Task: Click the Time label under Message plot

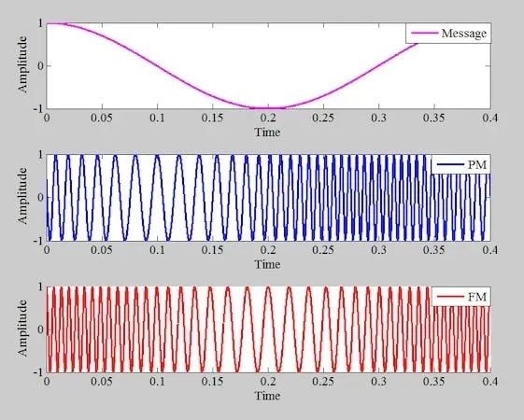Action: 268,133
